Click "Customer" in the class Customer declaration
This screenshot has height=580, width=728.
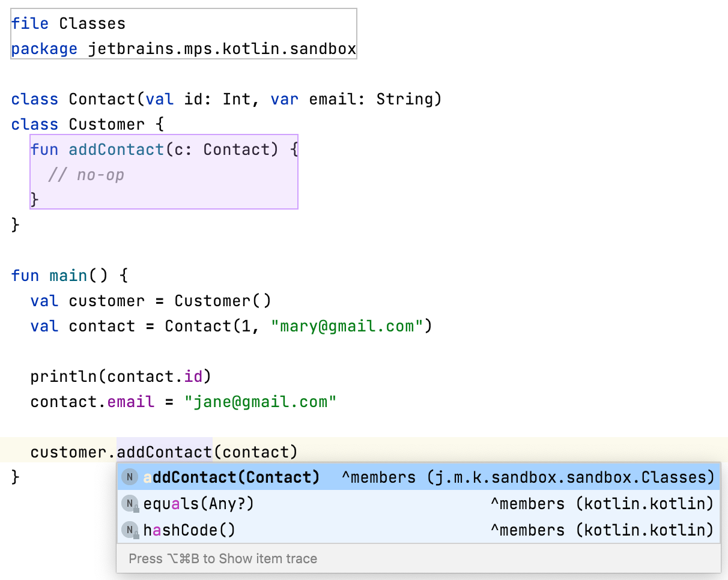click(107, 124)
